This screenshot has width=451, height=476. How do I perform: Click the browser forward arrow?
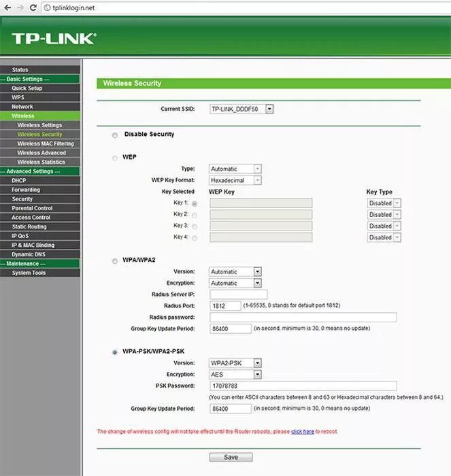click(x=20, y=7)
